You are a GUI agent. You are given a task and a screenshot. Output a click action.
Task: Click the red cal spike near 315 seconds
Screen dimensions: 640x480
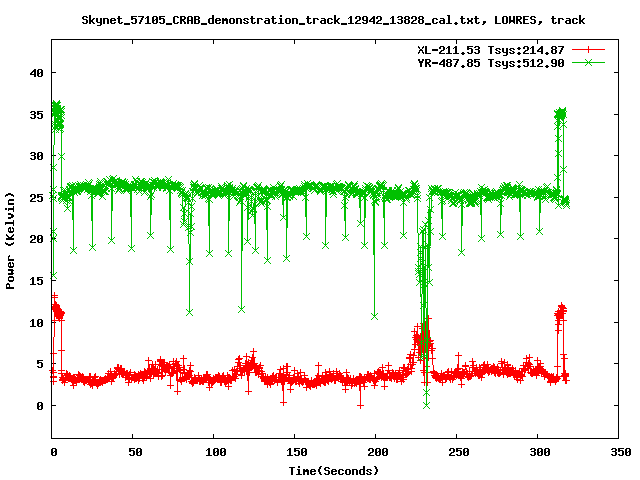[x=561, y=312]
